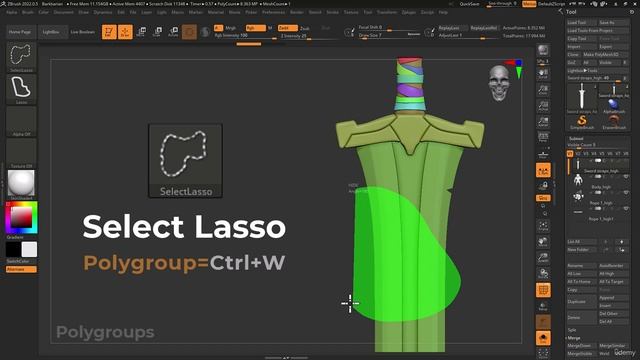Collapse the Tool palette arrow
The height and width of the screenshot is (360, 640).
[x=560, y=12]
